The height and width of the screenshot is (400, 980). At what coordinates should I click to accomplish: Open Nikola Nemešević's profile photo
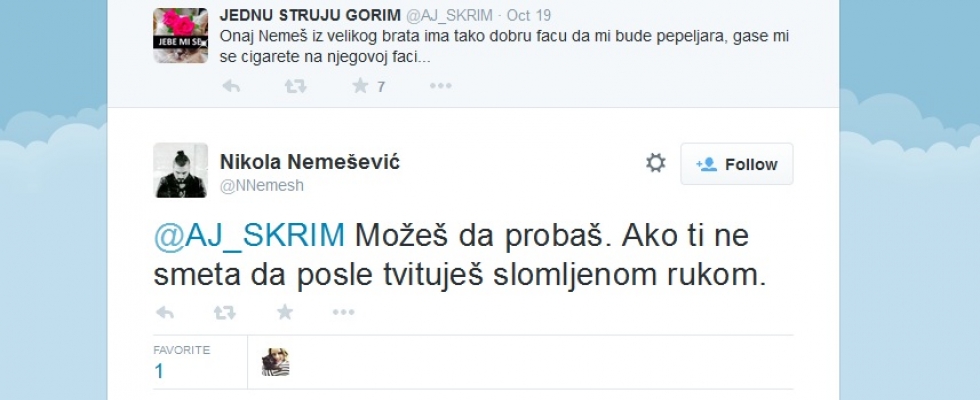pos(180,169)
